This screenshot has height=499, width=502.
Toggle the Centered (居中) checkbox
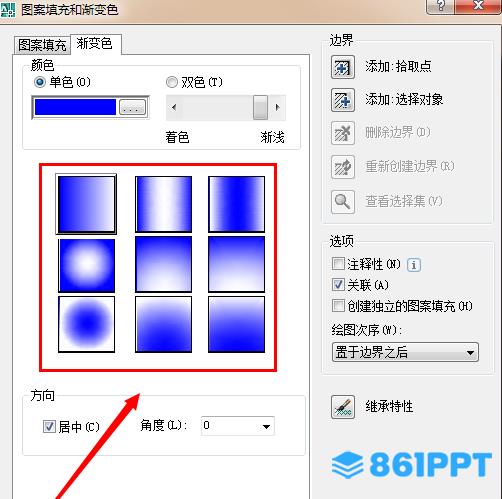pyautogui.click(x=49, y=426)
